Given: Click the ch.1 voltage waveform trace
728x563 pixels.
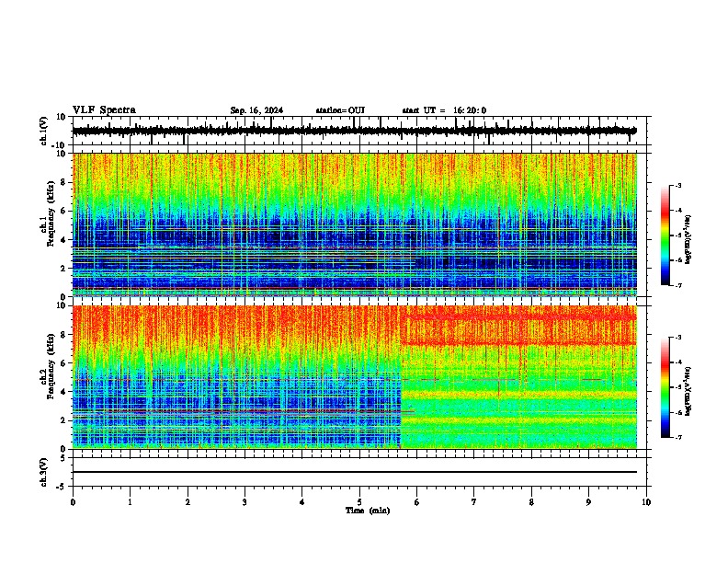Looking at the screenshot, I should [354, 131].
